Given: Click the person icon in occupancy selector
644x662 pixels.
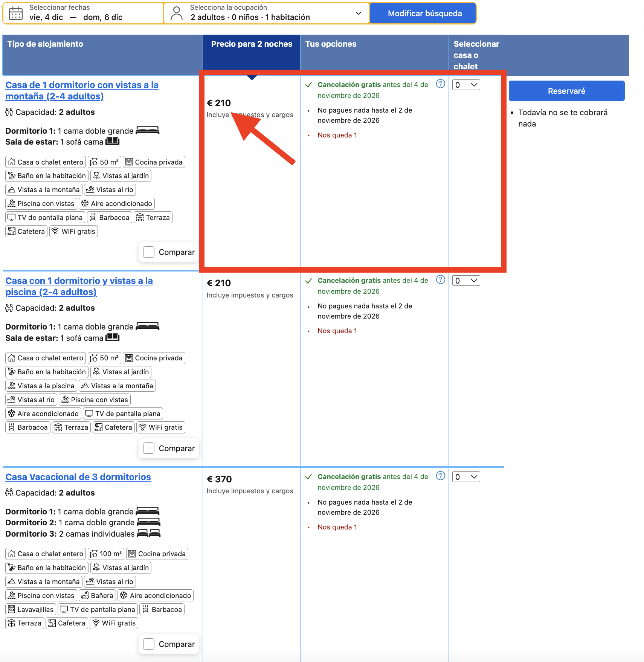Looking at the screenshot, I should (176, 13).
